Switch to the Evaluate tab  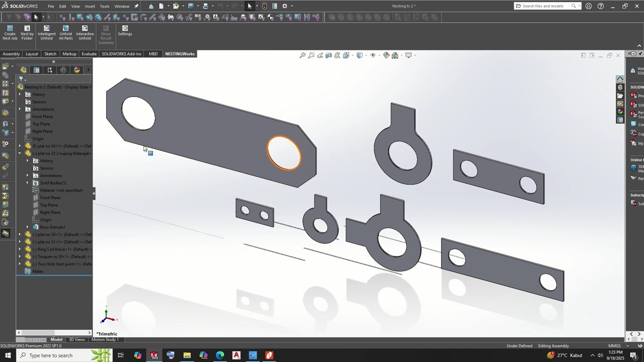pos(89,54)
